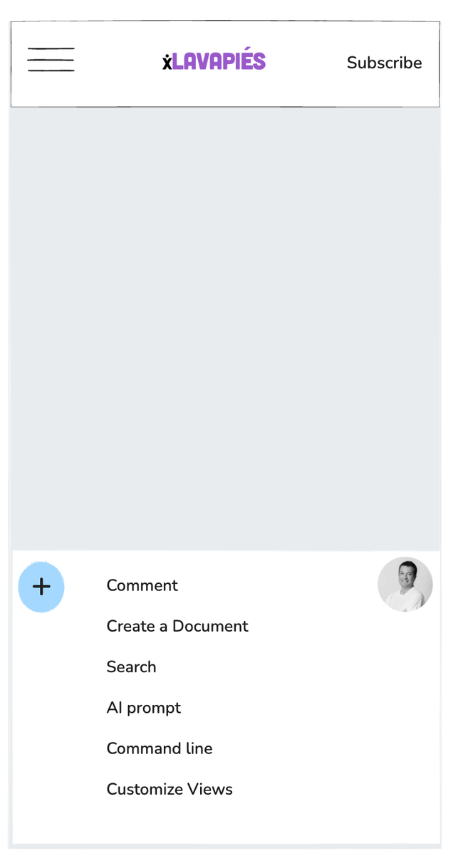Image resolution: width=463 pixels, height=868 pixels.
Task: Open account options via the portrait thumbnail
Action: point(405,585)
